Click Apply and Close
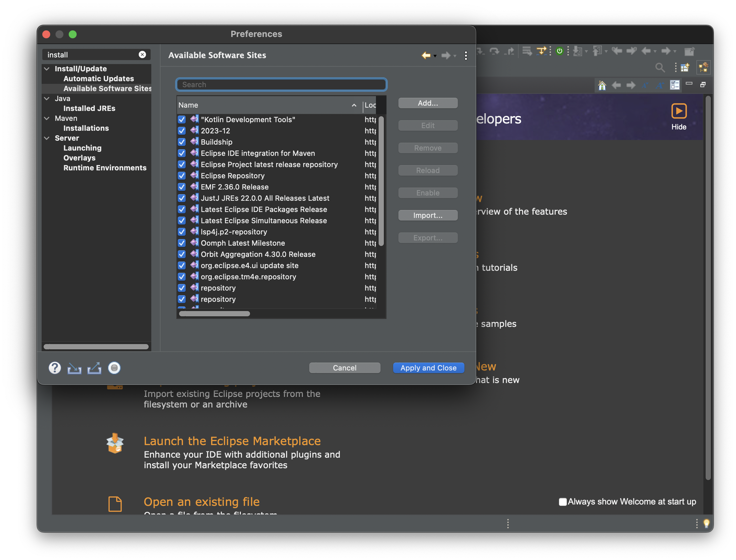The image size is (736, 560). [428, 368]
